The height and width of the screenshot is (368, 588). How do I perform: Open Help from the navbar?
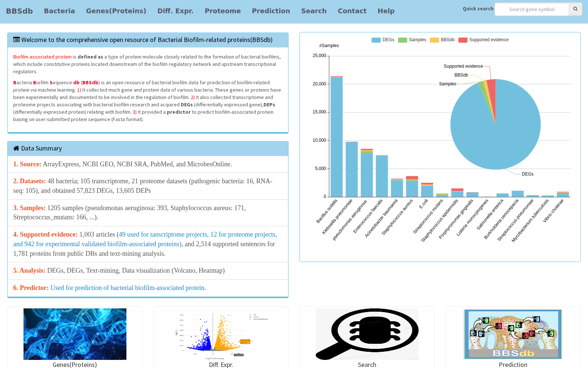(386, 11)
